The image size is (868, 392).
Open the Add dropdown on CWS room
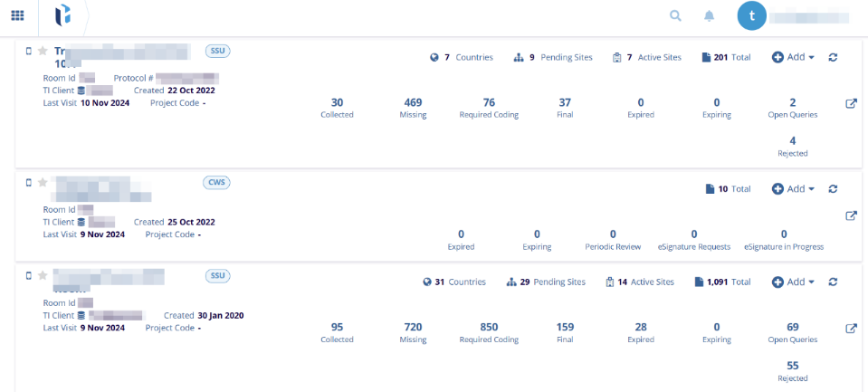tap(794, 189)
